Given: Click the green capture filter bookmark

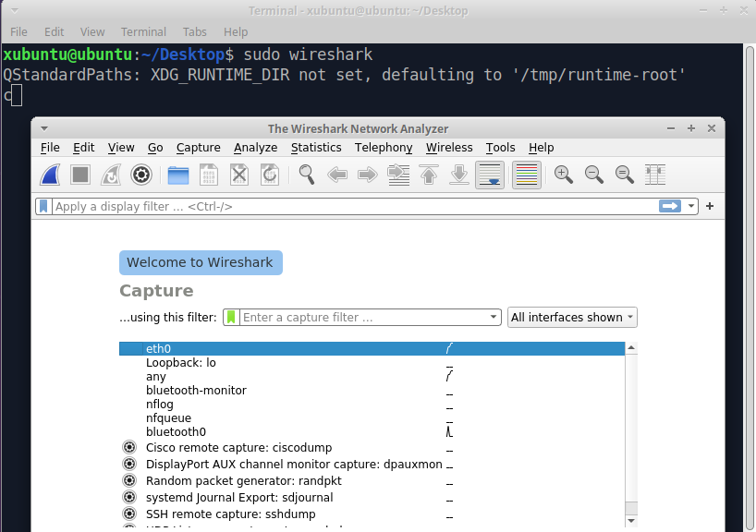Looking at the screenshot, I should pyautogui.click(x=231, y=317).
